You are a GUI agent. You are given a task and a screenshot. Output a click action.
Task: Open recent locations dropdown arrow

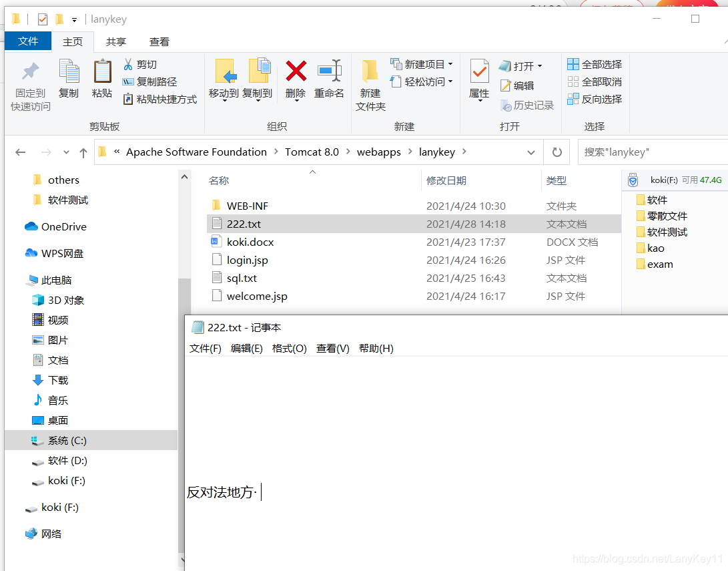pyautogui.click(x=66, y=152)
